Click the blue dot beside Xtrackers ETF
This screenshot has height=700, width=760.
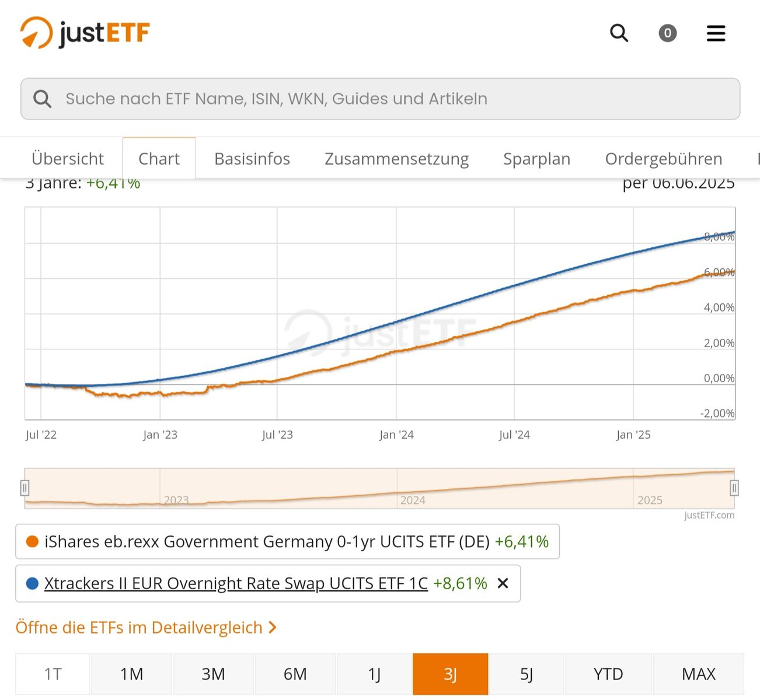[33, 583]
